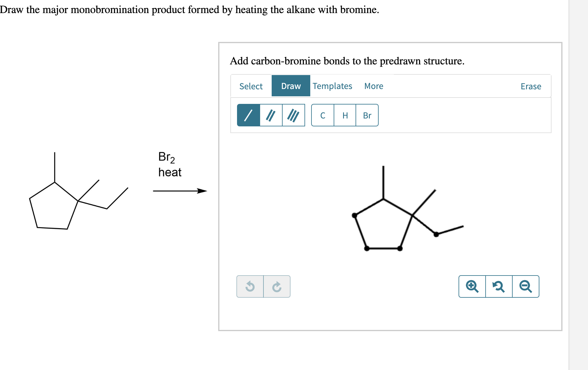Click the redo button to restore
Screen dimensions: 588x370
(x=277, y=286)
